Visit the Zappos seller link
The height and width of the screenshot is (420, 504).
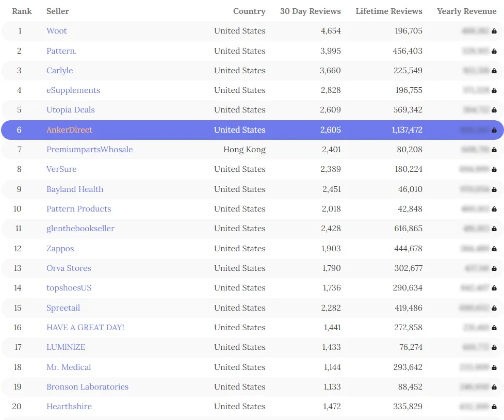(60, 248)
